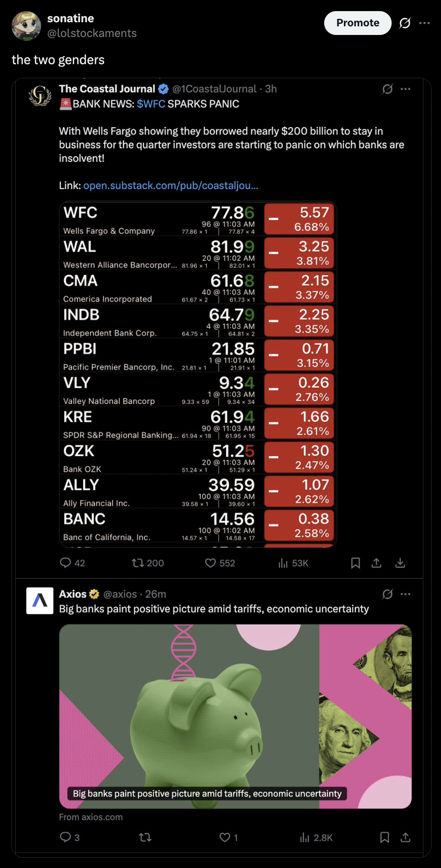Like the Coastal Journal post with 552 likes
Viewport: 441px width, 868px height.
coord(220,563)
